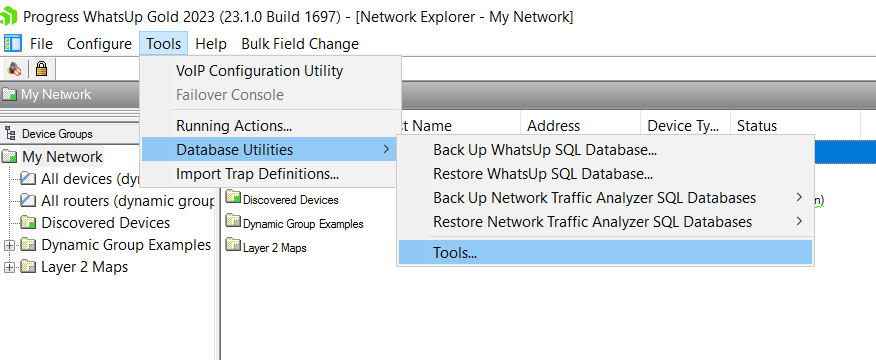Click Dynamic Group Examples folder icon in tree
The width and height of the screenshot is (876, 360).
28,245
